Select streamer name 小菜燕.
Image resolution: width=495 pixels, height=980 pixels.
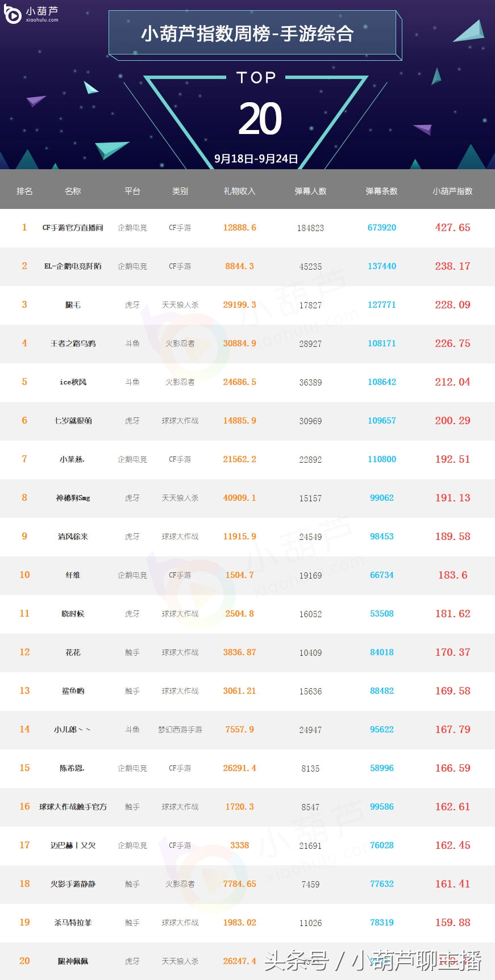point(72,459)
